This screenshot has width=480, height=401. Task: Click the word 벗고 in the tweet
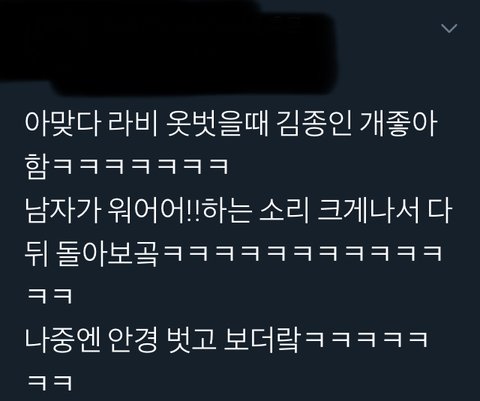190,340
